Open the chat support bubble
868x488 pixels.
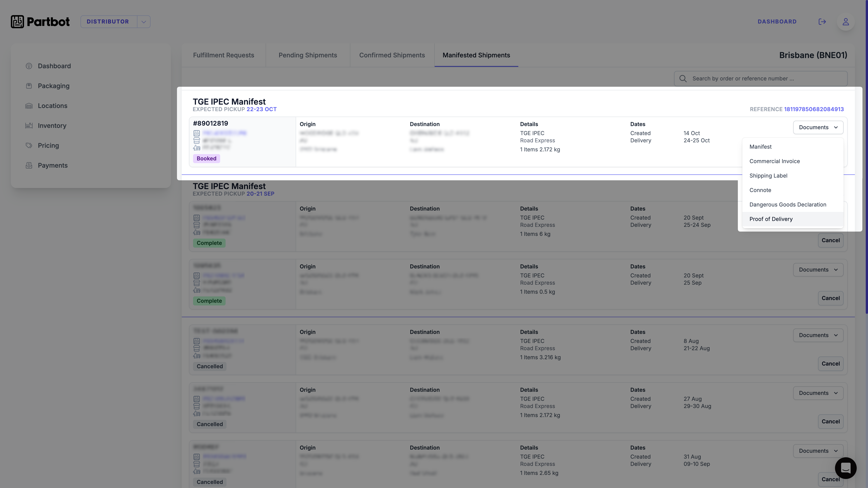coord(845,468)
